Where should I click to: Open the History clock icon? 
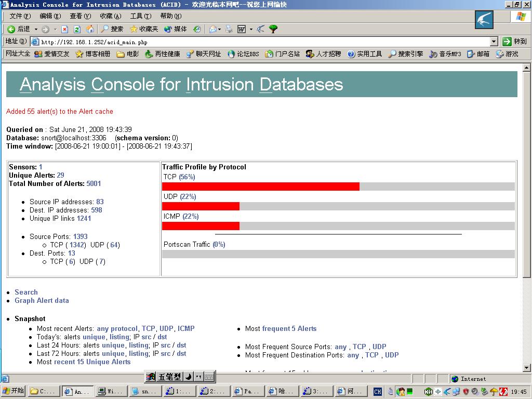click(197, 29)
